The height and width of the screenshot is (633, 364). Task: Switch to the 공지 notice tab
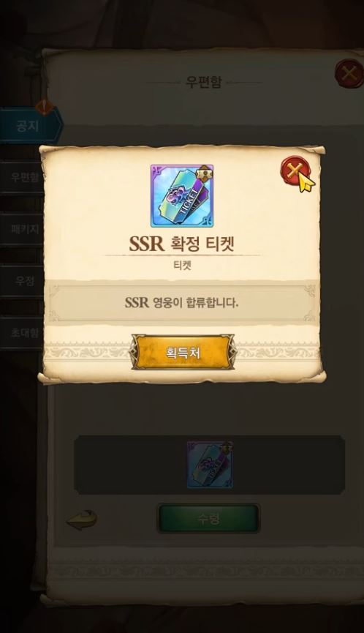click(x=29, y=126)
